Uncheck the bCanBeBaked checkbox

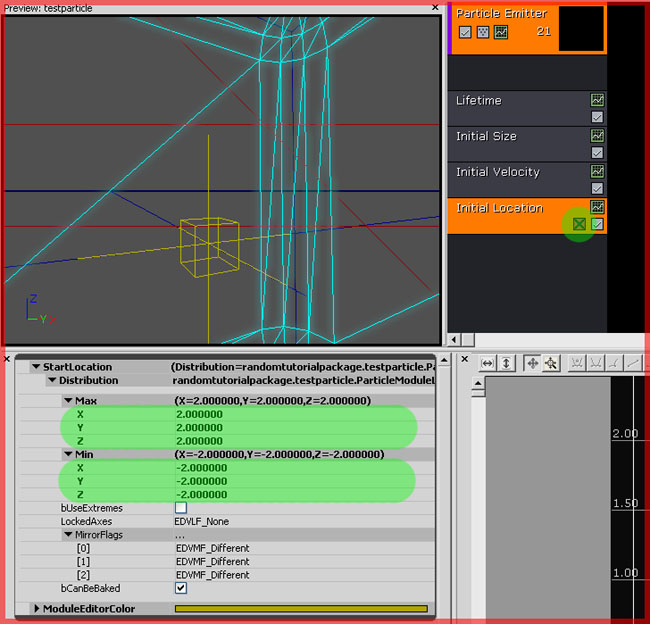[181, 588]
